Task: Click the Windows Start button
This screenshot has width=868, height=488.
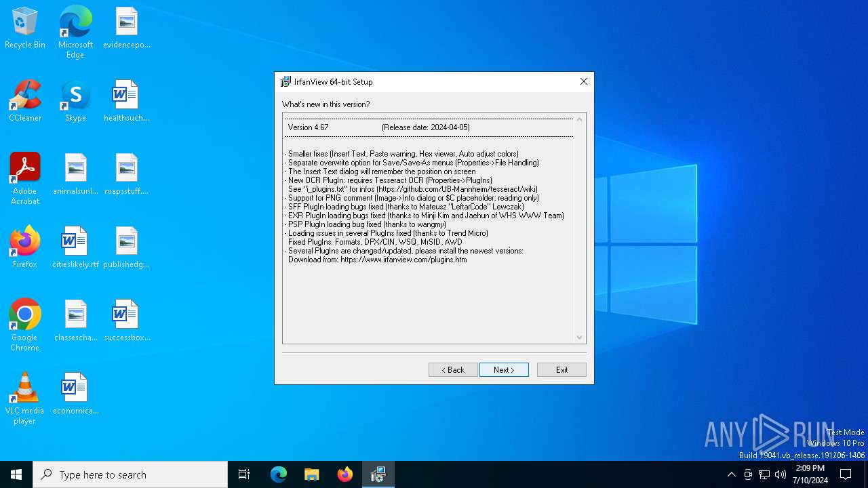Action: point(16,474)
